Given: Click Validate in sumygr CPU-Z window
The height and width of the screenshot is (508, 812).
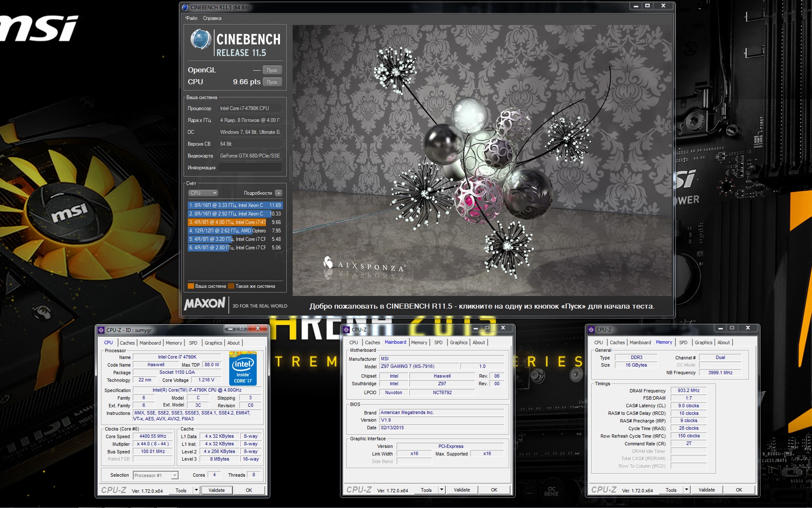Looking at the screenshot, I should (217, 490).
